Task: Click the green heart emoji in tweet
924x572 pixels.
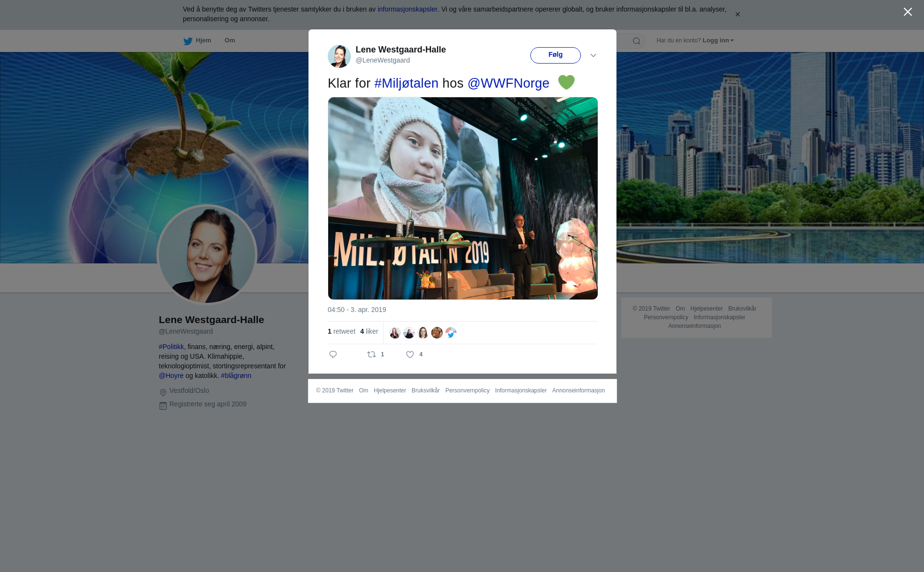Action: tap(566, 82)
